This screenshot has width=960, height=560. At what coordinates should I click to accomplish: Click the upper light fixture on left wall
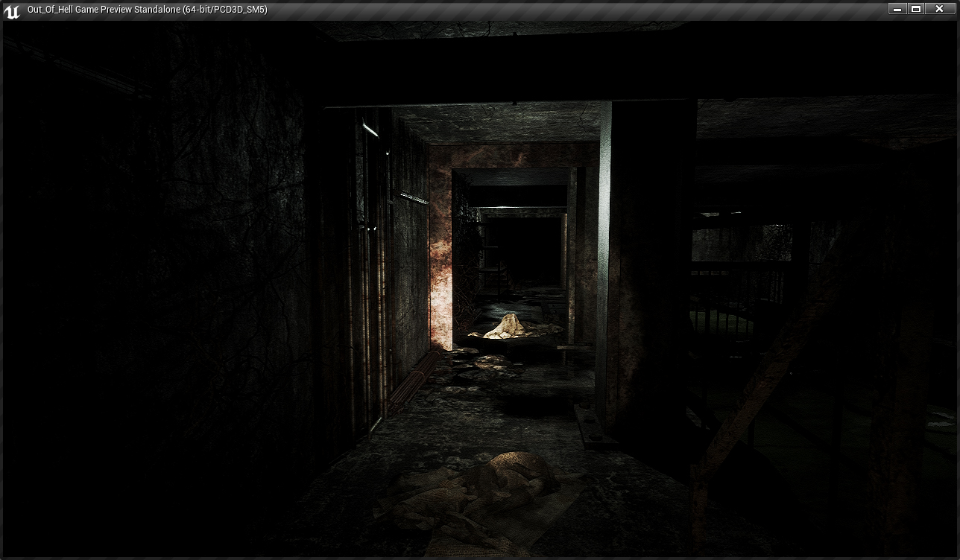370,130
